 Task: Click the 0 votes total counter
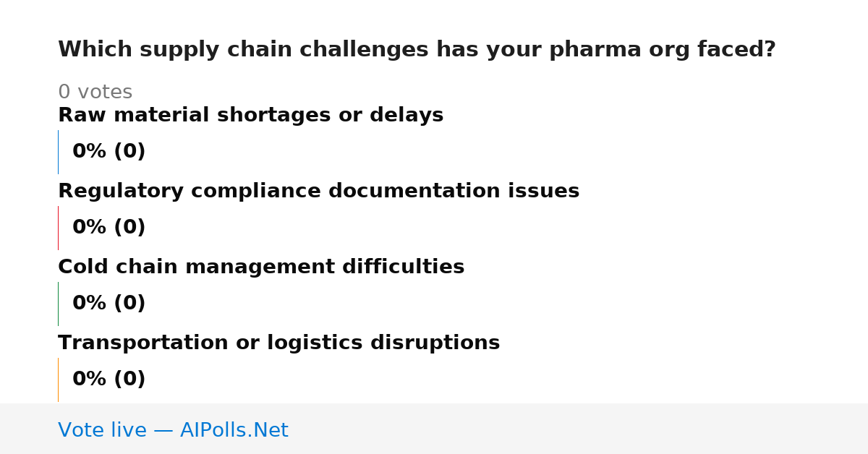click(95, 93)
